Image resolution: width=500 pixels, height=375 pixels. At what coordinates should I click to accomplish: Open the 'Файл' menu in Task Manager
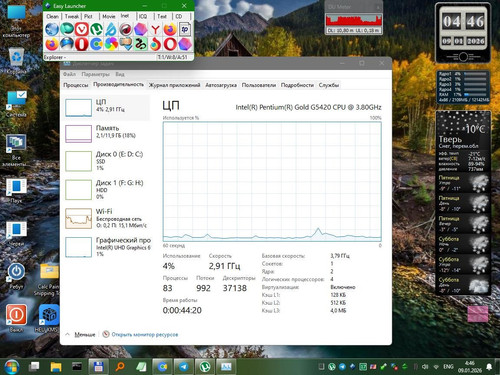tap(69, 74)
